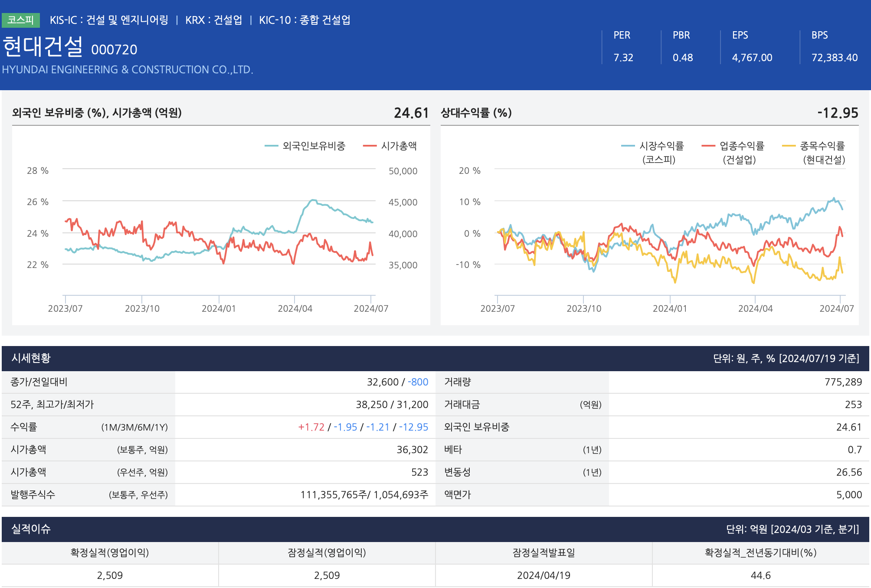Click the 2023/10 marker on relative return chart
The height and width of the screenshot is (588, 871).
click(584, 308)
